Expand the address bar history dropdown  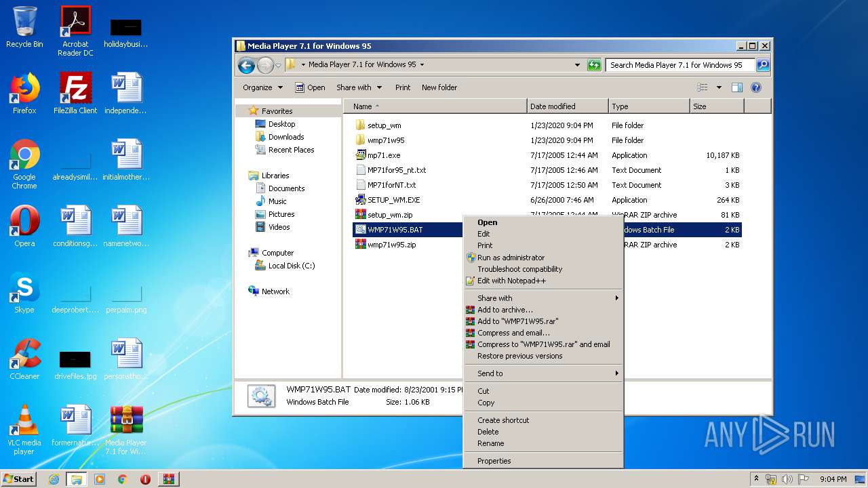(577, 65)
